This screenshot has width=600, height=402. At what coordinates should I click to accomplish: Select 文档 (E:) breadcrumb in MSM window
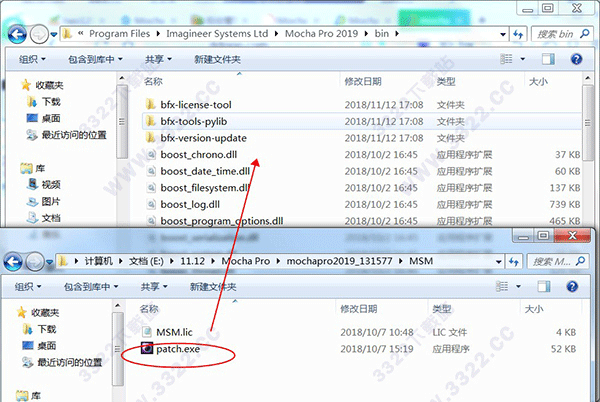tap(146, 261)
